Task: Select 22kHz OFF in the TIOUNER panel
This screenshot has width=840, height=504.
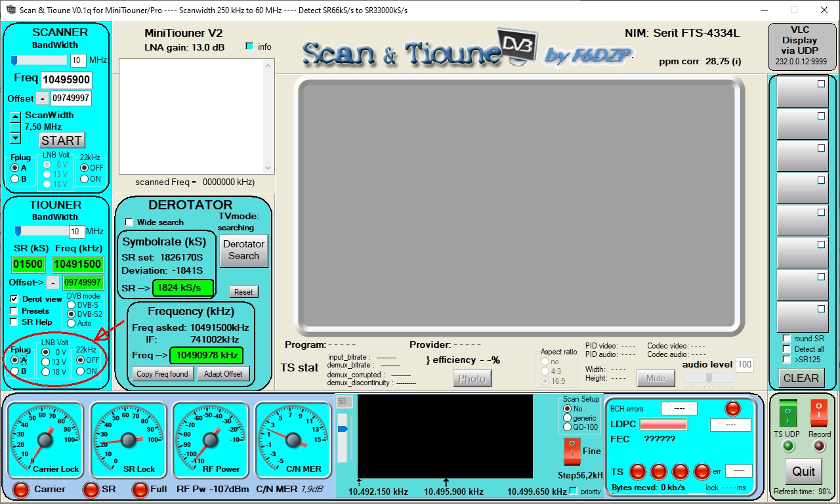Action: (81, 360)
